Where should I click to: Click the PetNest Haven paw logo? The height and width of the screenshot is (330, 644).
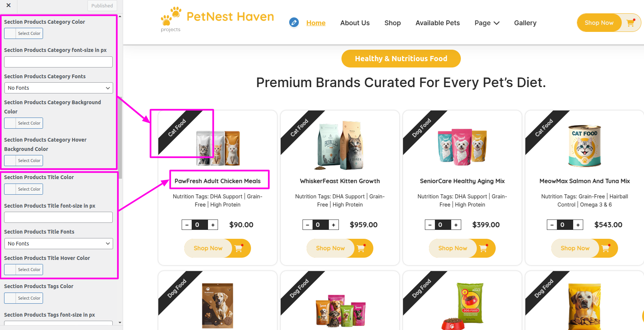pos(171,16)
